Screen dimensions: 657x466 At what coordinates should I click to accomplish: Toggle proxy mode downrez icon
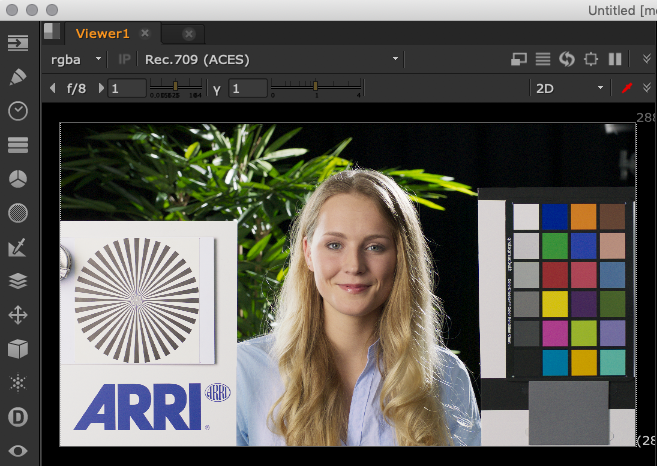pos(519,60)
